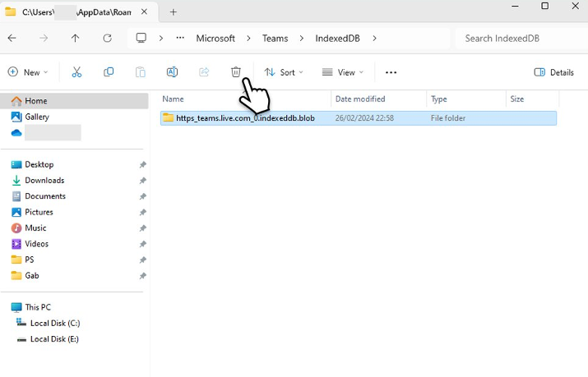Open Downloads quick access folder
Screen dimensions: 588x377
point(44,180)
